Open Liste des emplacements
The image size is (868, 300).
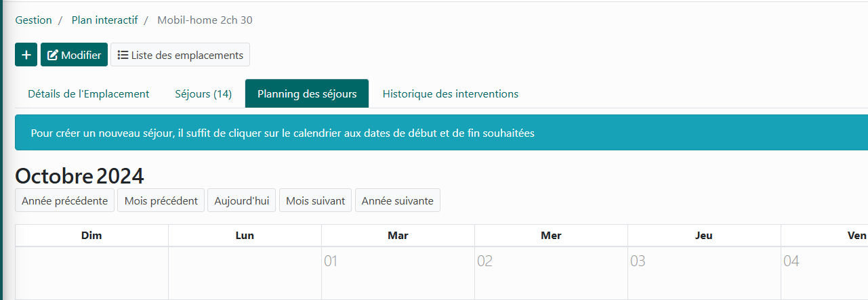[x=180, y=55]
